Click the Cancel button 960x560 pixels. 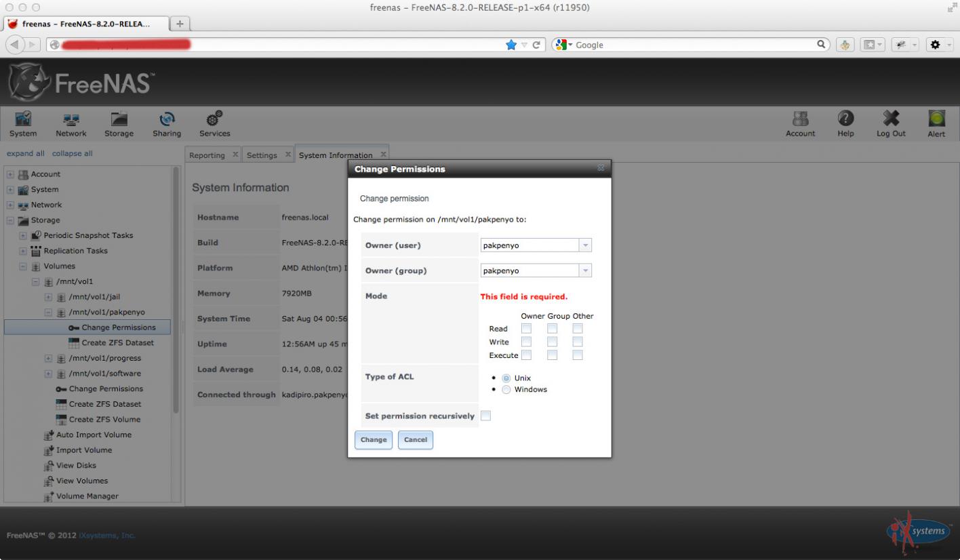tap(416, 440)
